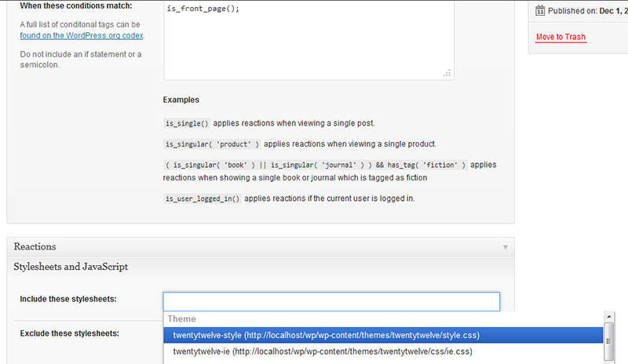
Task: Click inside the conditions code textarea
Action: [x=309, y=39]
